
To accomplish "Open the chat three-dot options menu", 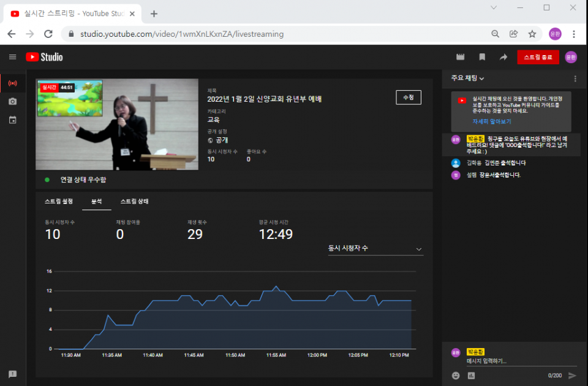I will 575,78.
